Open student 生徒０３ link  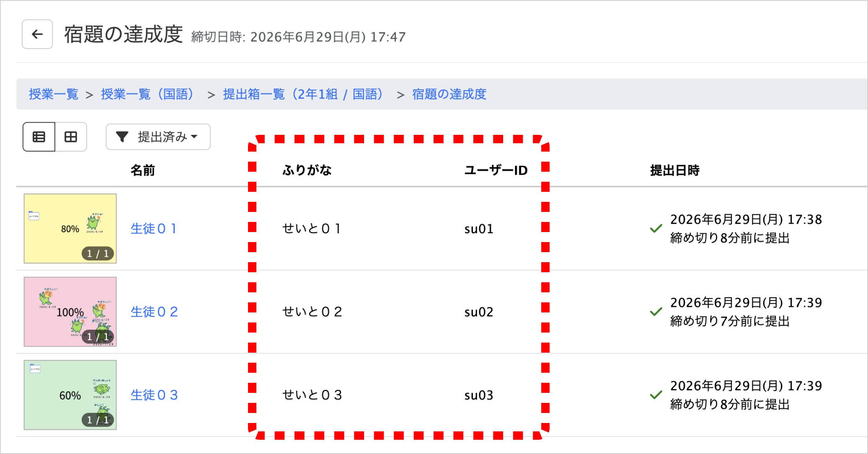154,395
